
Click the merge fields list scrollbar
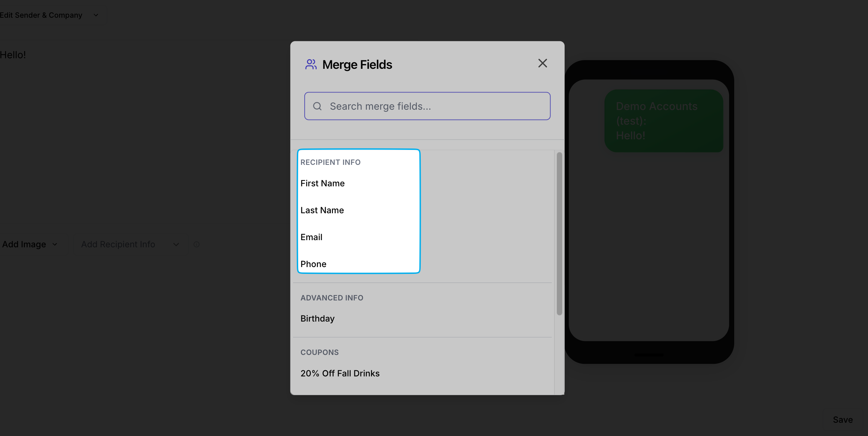(559, 234)
